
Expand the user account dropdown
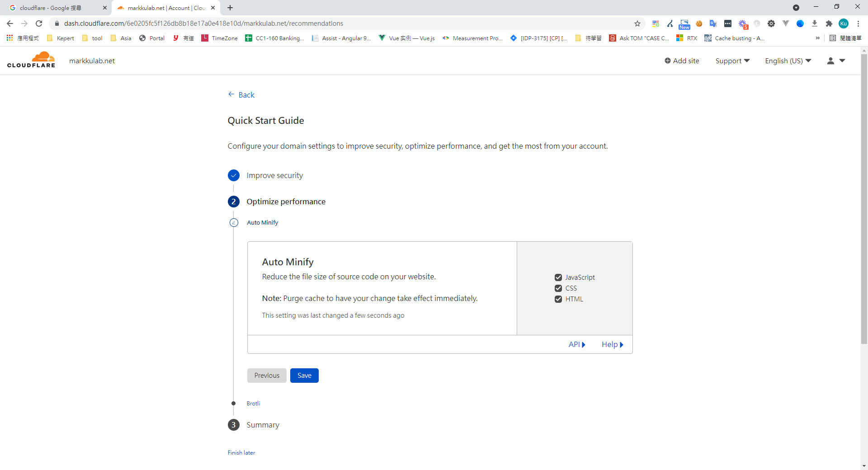[x=836, y=61]
